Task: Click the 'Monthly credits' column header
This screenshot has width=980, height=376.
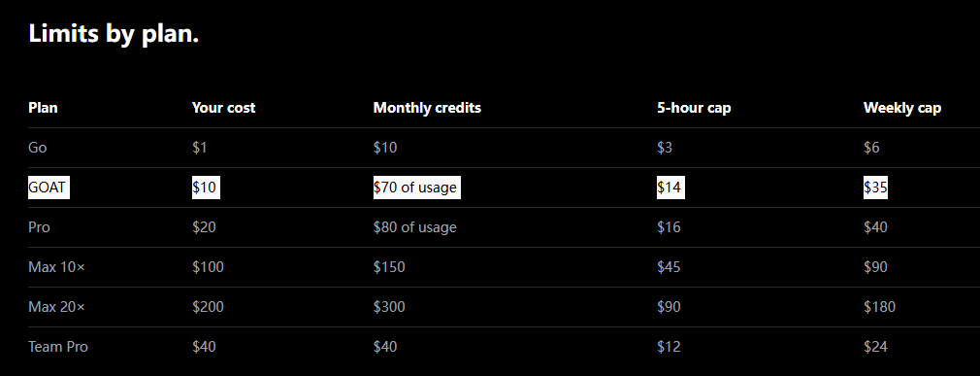Action: coord(427,108)
